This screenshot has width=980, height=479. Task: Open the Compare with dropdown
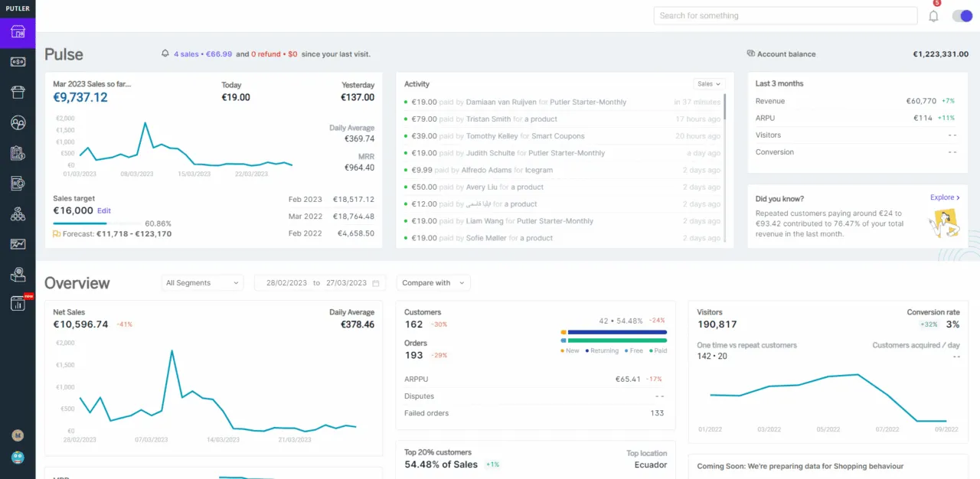coord(433,283)
